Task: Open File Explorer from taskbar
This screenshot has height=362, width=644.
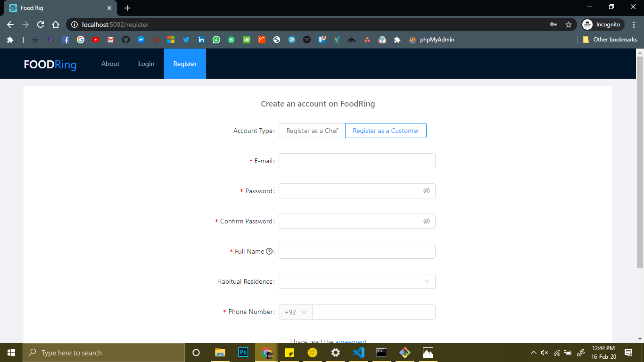Action: coord(220,353)
